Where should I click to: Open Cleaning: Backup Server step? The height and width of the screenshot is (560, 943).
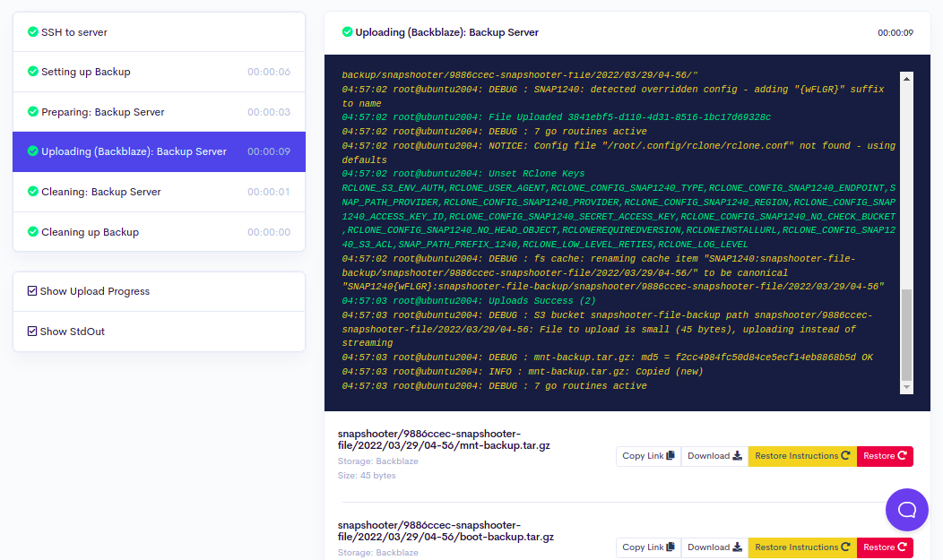pos(159,193)
